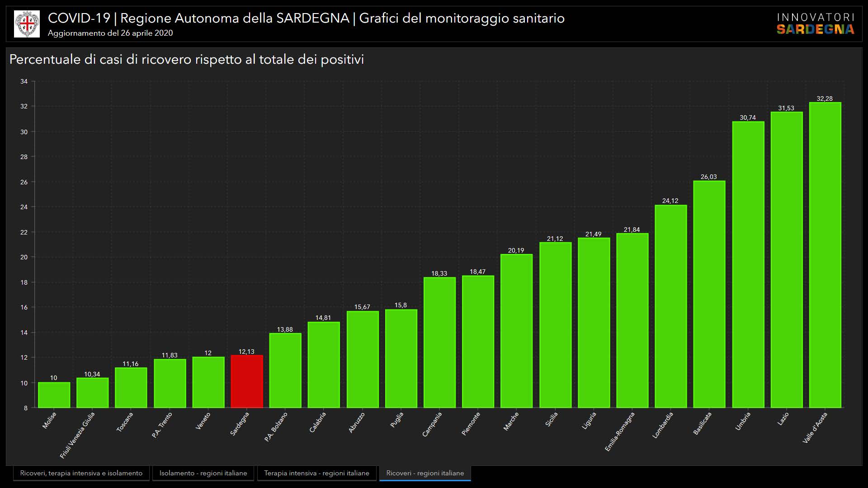
Task: Click the Innovatori Sardegna logo
Action: coord(815,24)
